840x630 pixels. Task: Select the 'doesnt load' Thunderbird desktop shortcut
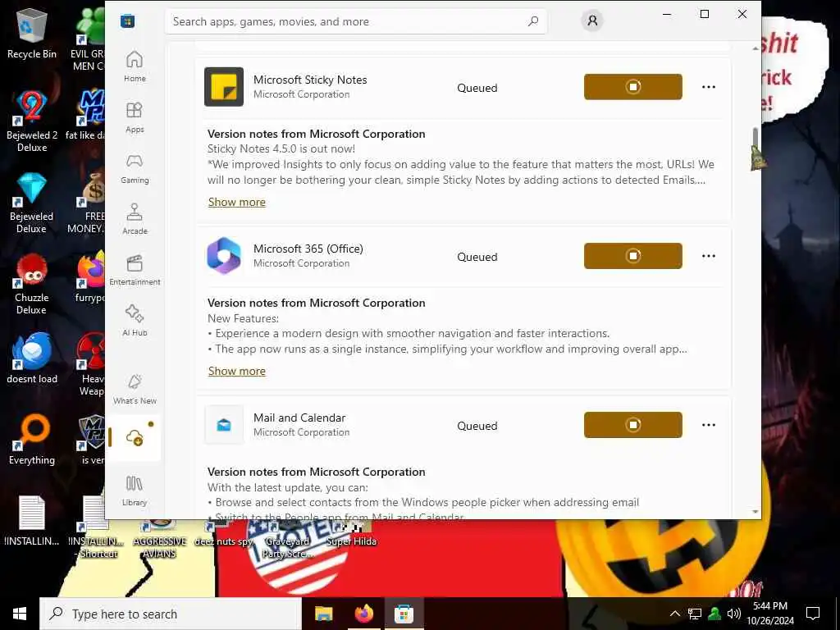coord(32,358)
